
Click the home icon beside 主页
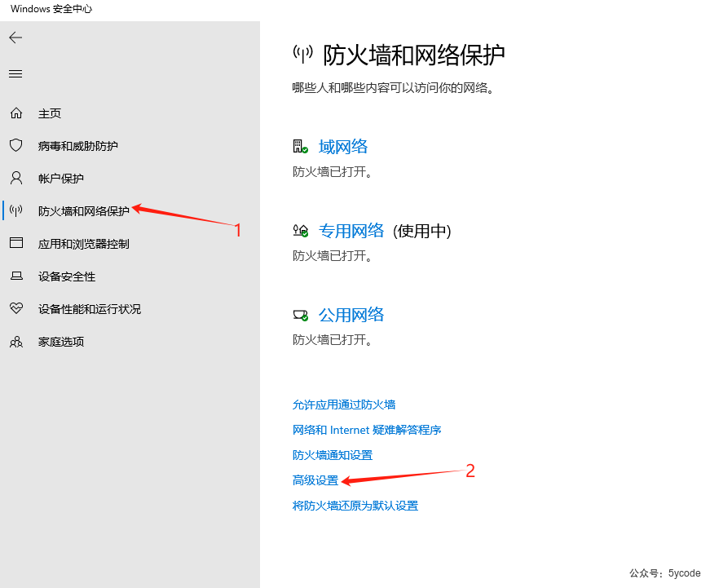[16, 113]
